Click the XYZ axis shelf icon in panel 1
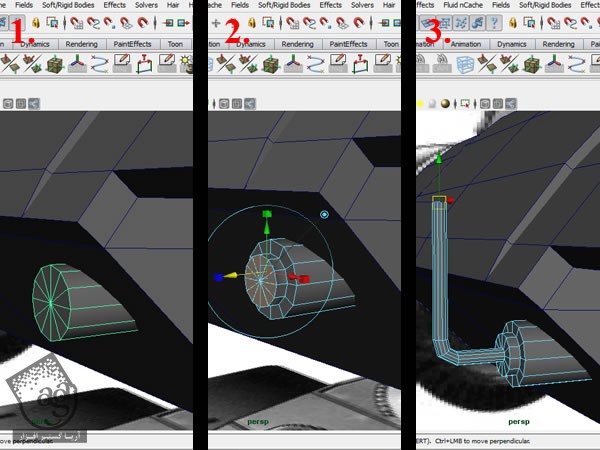 [x=78, y=65]
